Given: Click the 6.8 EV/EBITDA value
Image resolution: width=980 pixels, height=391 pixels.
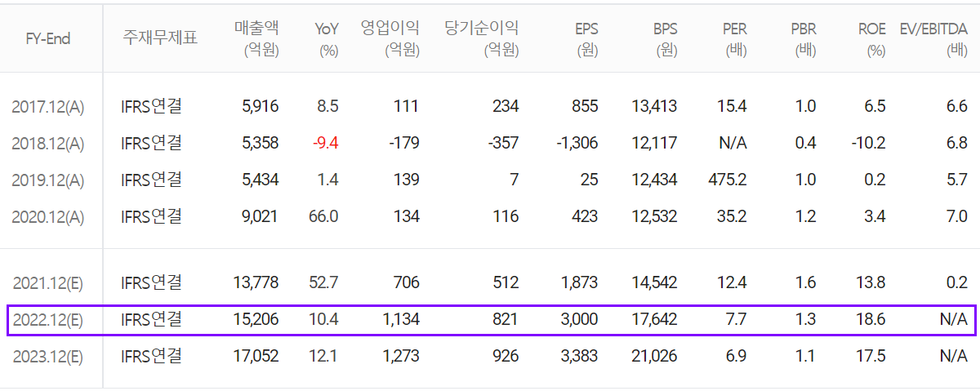Looking at the screenshot, I should click(958, 143).
